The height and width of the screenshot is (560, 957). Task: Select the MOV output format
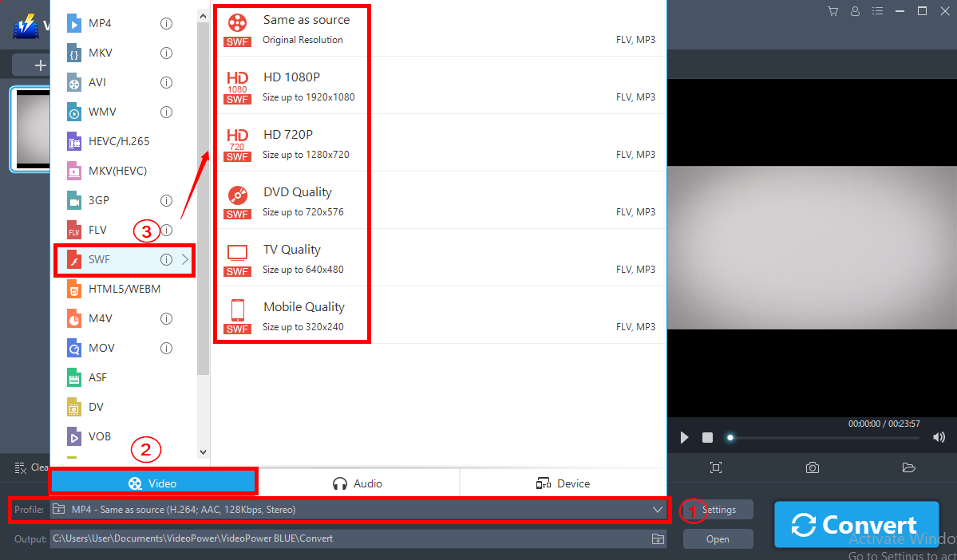pyautogui.click(x=102, y=347)
